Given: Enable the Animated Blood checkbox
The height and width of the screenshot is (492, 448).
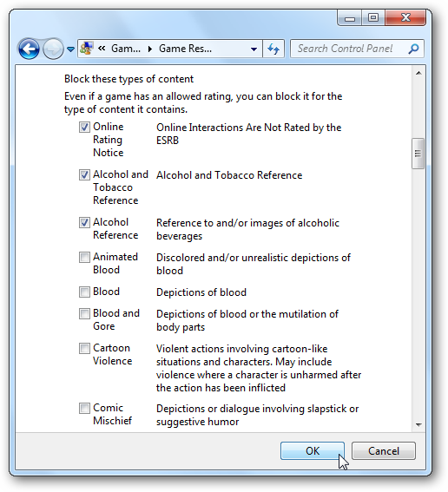Looking at the screenshot, I should (84, 258).
